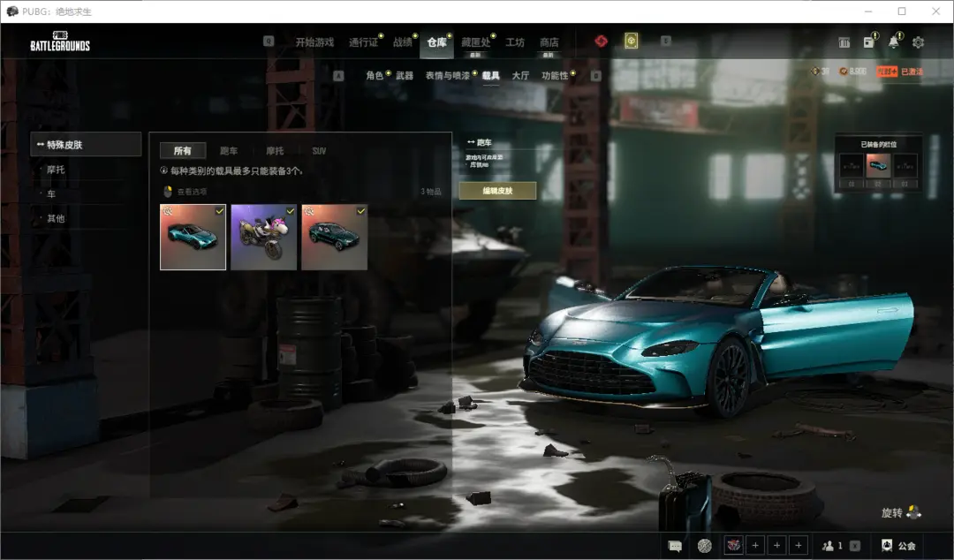Toggle equip checkmark on unicorn motorcycle
This screenshot has width=954, height=560.
pos(291,210)
